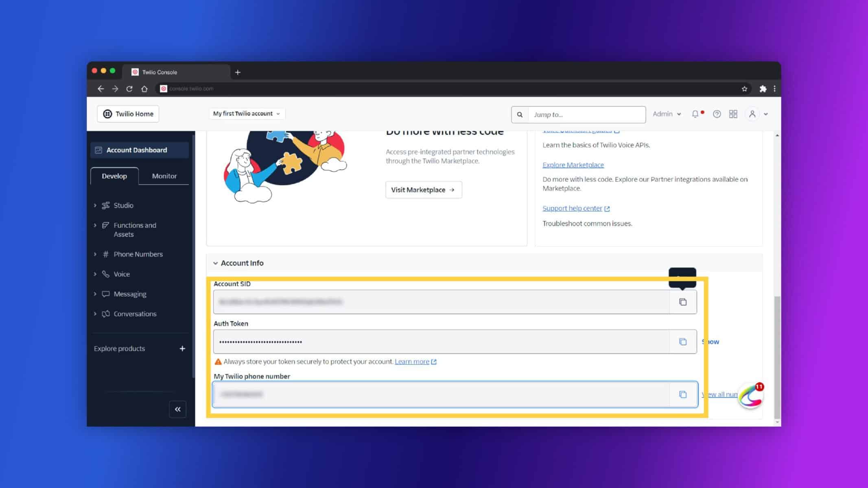Expand Functions and Assets chevron
This screenshot has width=868, height=488.
pos(95,225)
